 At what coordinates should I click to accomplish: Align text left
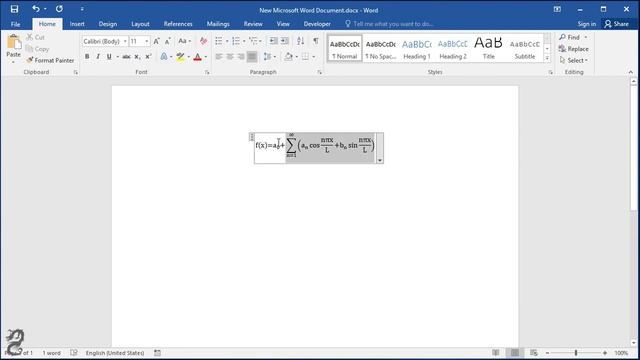pos(219,56)
